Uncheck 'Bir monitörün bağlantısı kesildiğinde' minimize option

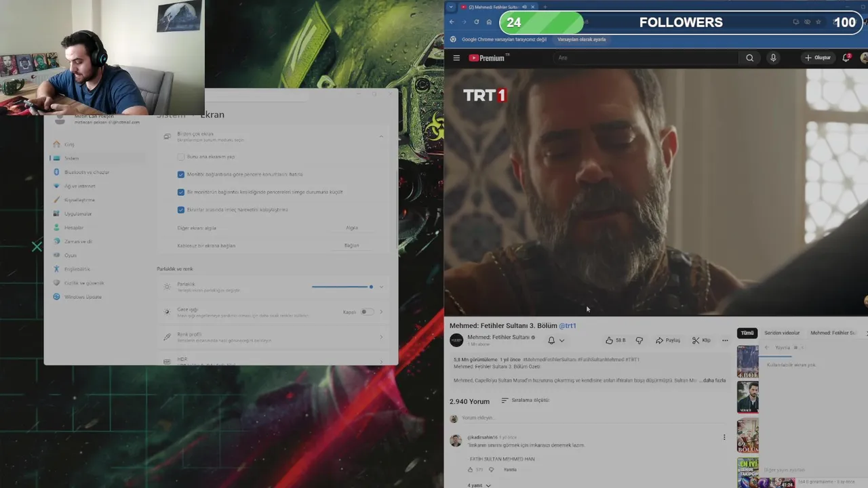[x=181, y=192]
